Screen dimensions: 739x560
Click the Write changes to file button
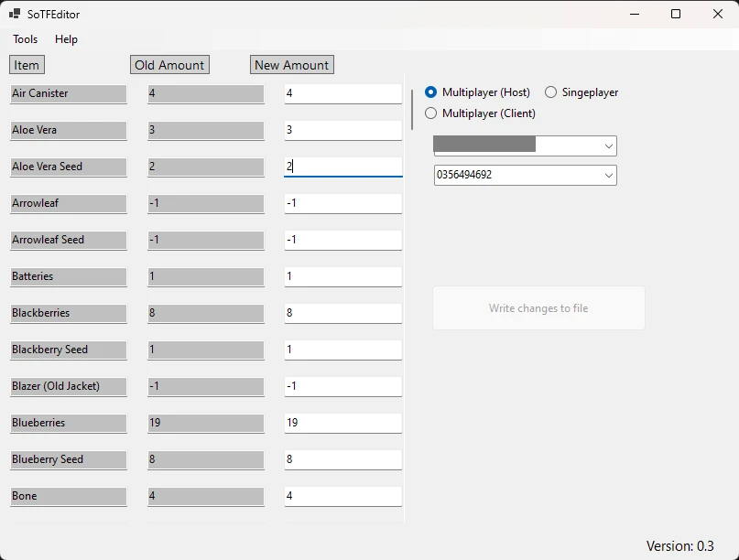point(538,308)
